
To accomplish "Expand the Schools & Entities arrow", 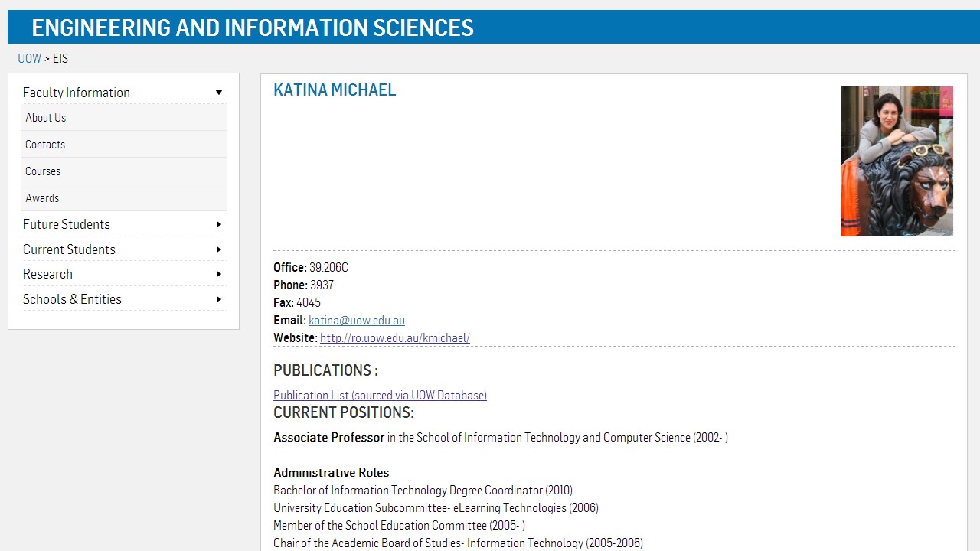I will [219, 299].
